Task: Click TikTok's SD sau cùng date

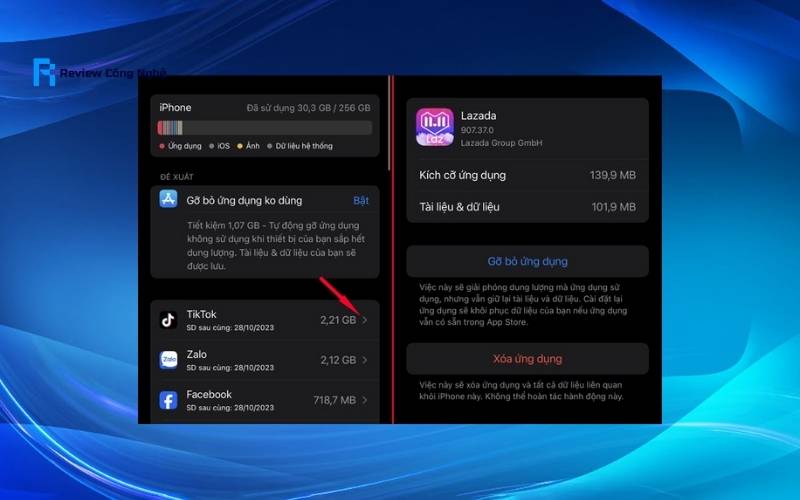Action: (230, 328)
